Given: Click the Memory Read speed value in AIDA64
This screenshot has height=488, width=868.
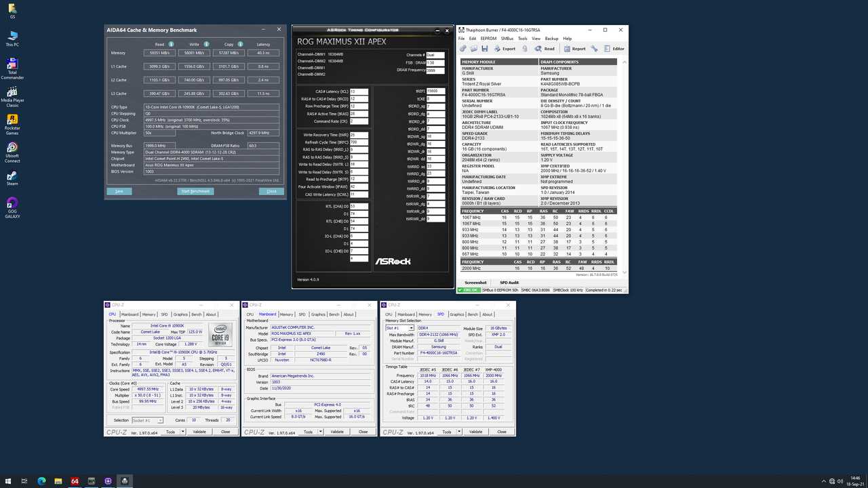Looking at the screenshot, I should [x=159, y=52].
